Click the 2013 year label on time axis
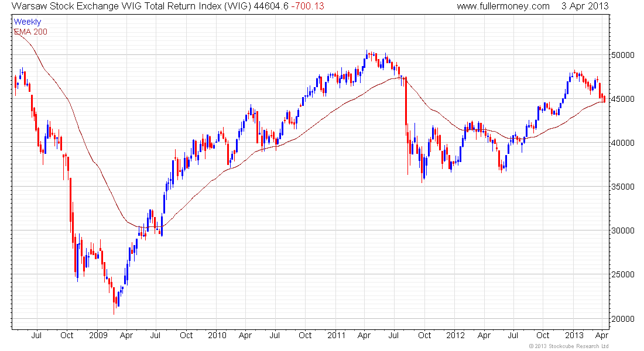The image size is (644, 351). [574, 335]
